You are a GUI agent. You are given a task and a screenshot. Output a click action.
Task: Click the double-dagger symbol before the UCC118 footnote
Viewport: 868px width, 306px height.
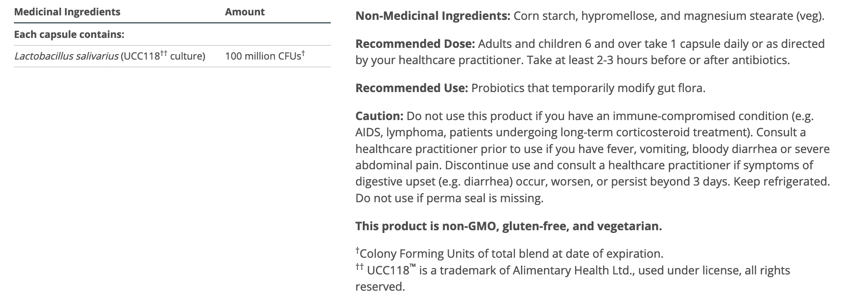[x=359, y=267]
